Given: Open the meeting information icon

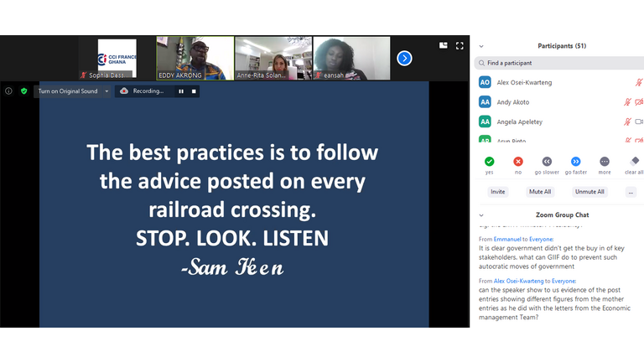Looking at the screenshot, I should 9,90.
